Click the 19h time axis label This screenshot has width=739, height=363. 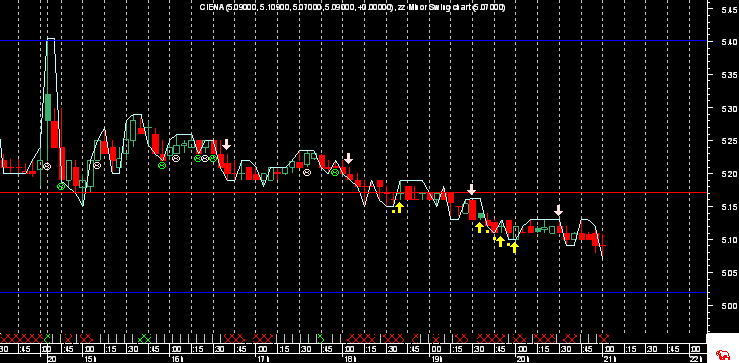pos(436,359)
